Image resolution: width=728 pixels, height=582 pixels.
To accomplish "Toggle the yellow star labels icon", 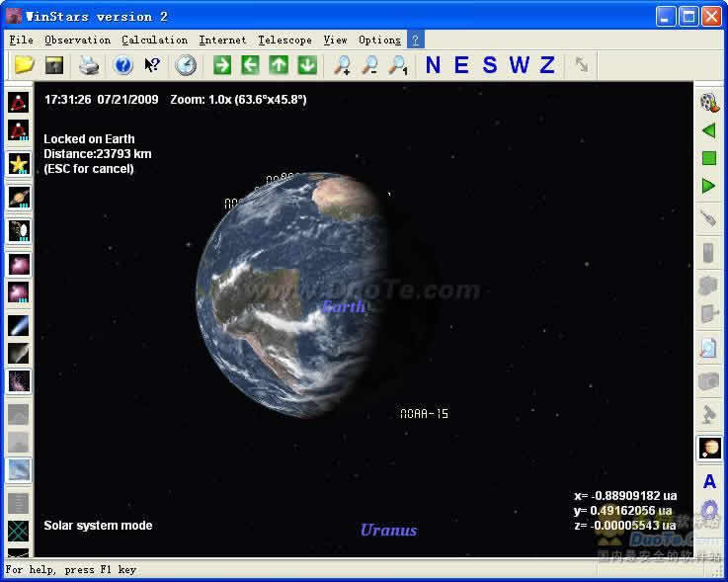I will (19, 164).
